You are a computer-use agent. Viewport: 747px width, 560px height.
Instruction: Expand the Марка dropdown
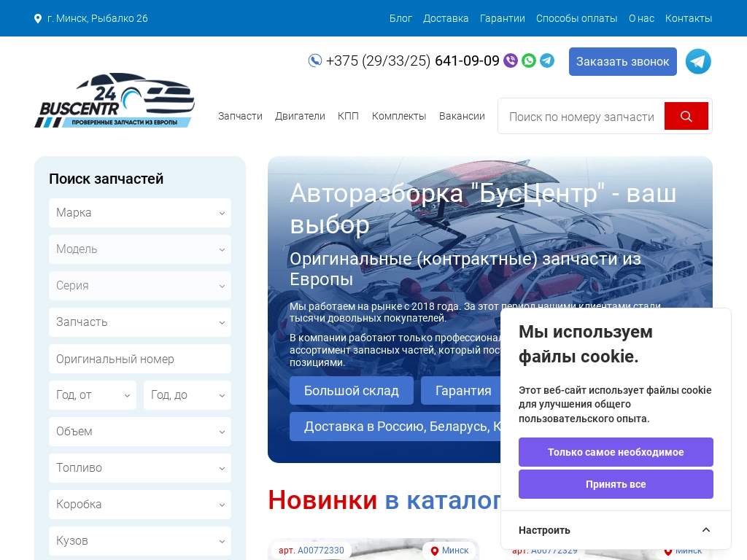(x=140, y=213)
